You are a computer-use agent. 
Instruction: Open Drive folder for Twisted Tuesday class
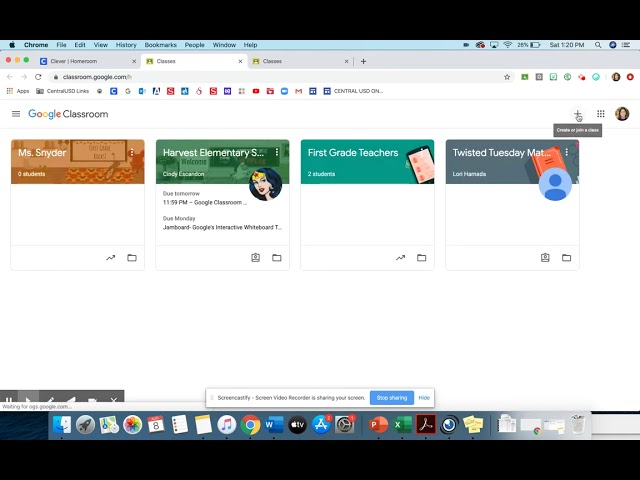point(567,258)
